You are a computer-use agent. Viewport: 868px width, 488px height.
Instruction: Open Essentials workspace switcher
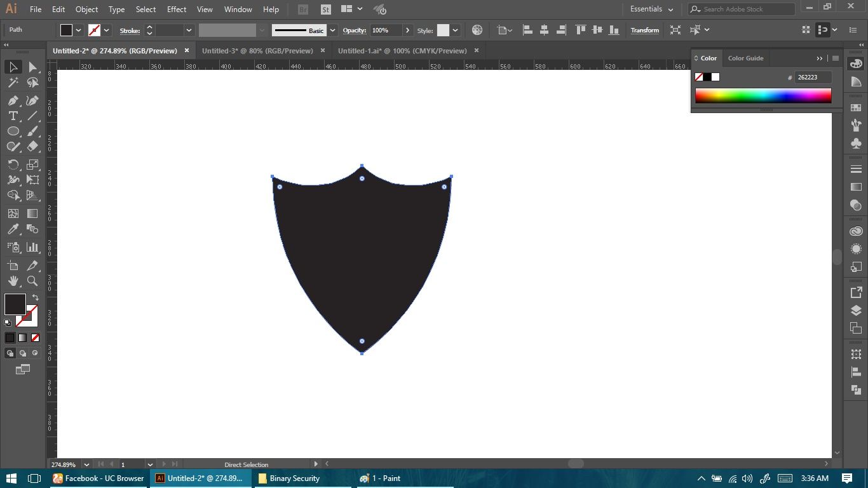651,9
